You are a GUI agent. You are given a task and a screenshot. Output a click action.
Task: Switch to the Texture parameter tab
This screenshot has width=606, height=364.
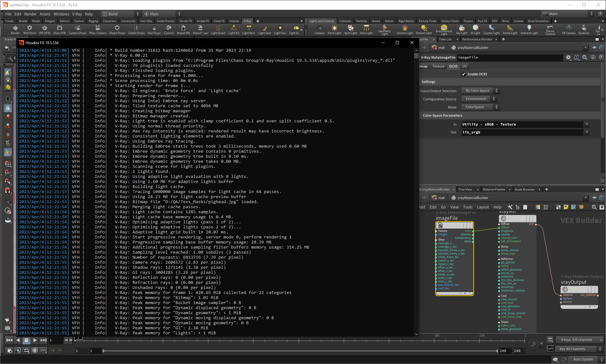click(438, 66)
